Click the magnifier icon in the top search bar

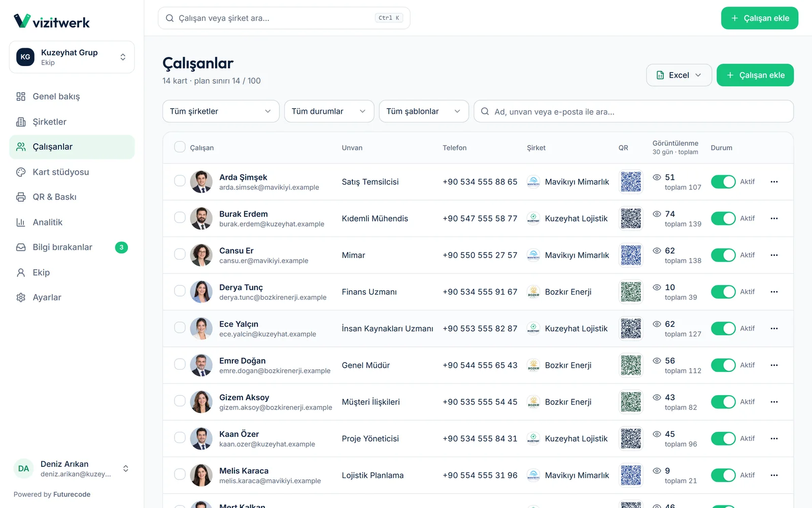tap(170, 18)
